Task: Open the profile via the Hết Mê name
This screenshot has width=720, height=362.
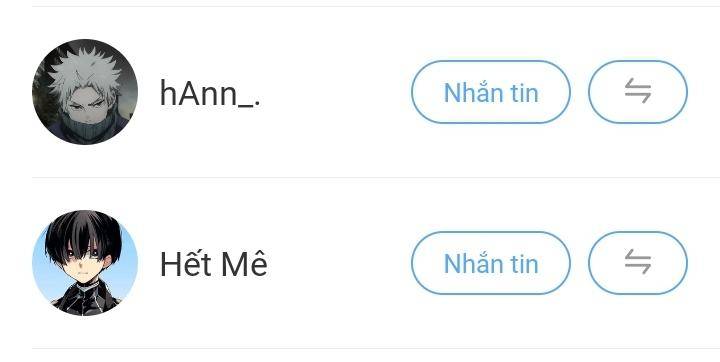Action: 214,264
